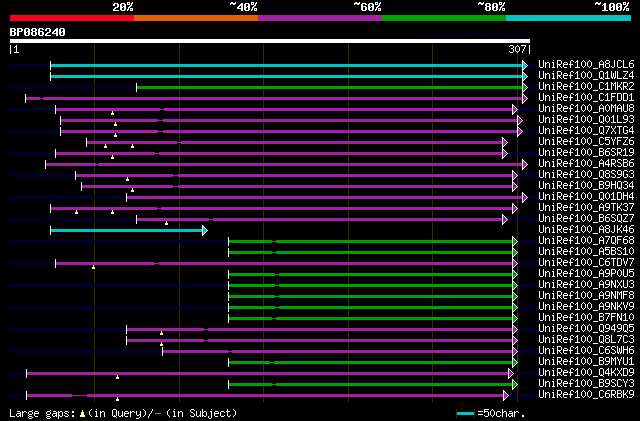Select the UniRef100_C6RBK9 label

pos(586,395)
